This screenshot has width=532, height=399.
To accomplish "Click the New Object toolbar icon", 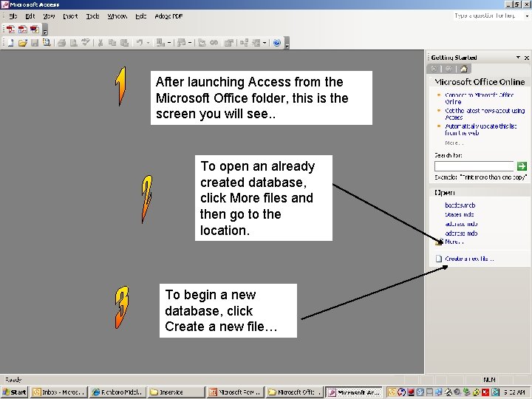I will coord(256,43).
